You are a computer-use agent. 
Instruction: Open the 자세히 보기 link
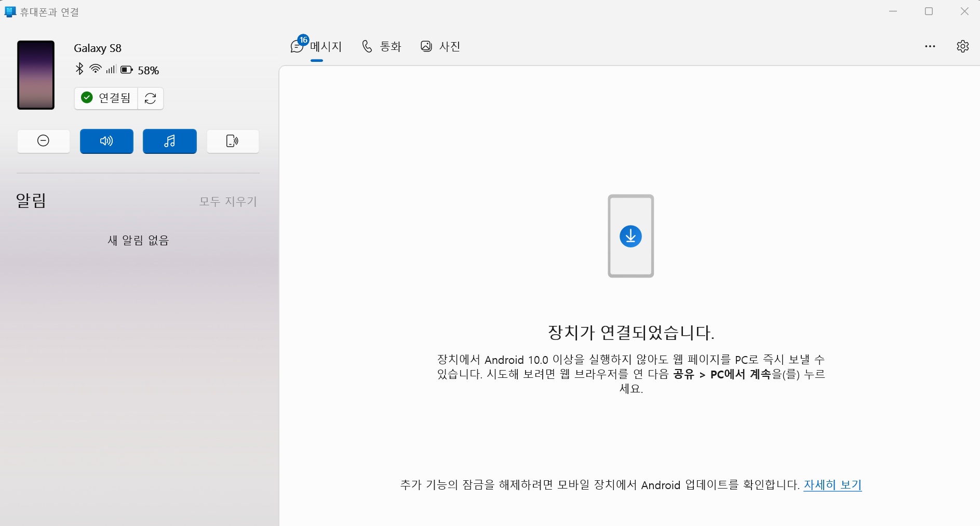833,485
